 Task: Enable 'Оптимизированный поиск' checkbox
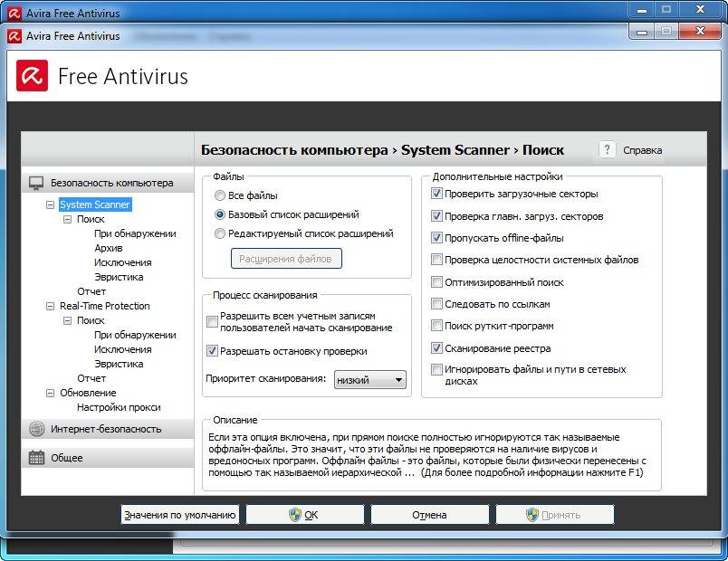(436, 281)
